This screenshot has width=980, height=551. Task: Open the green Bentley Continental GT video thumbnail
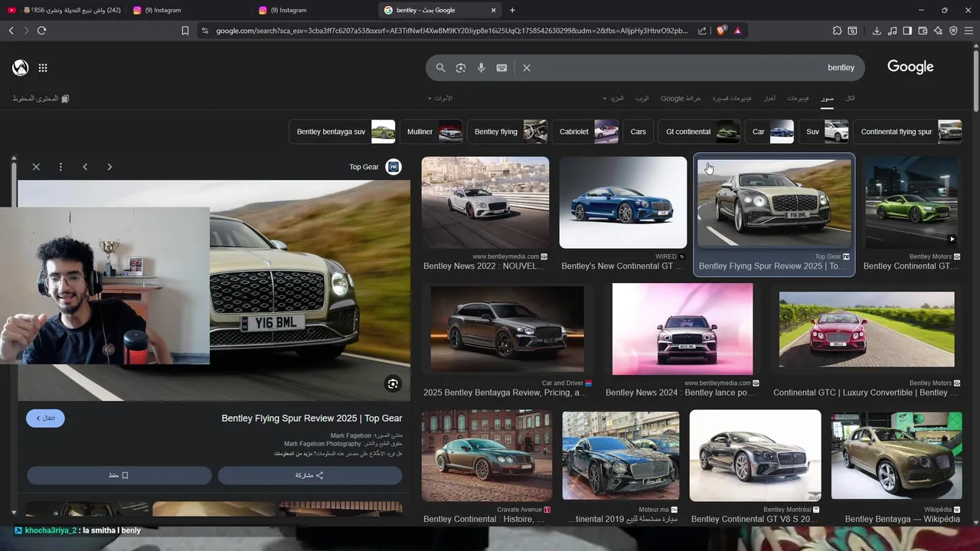tap(910, 203)
